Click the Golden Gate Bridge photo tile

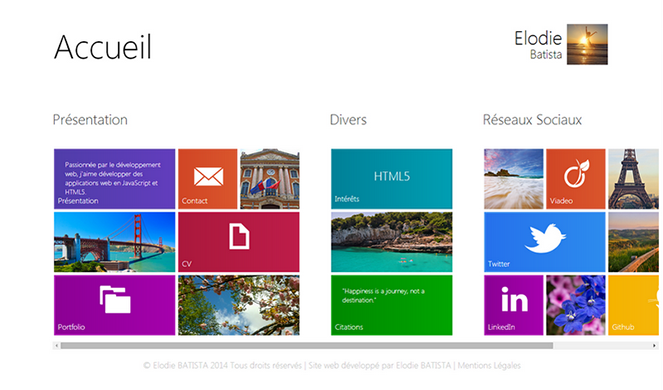(x=115, y=242)
